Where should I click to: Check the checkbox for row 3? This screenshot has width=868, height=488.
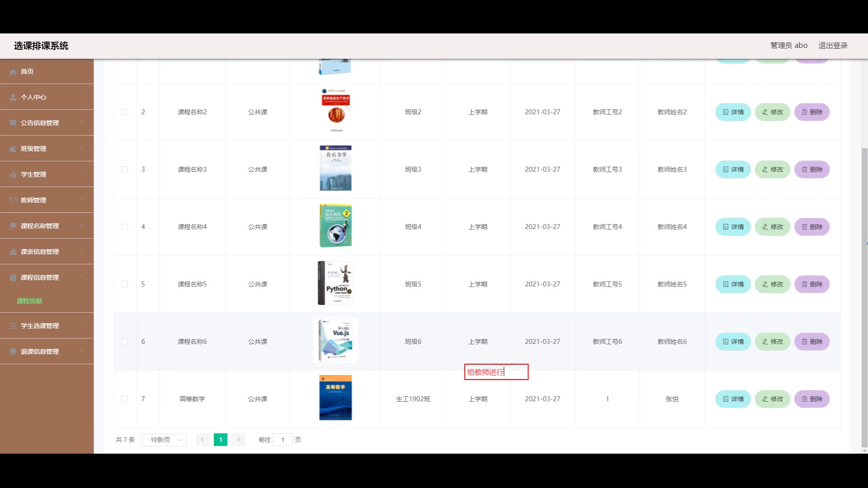pos(125,169)
